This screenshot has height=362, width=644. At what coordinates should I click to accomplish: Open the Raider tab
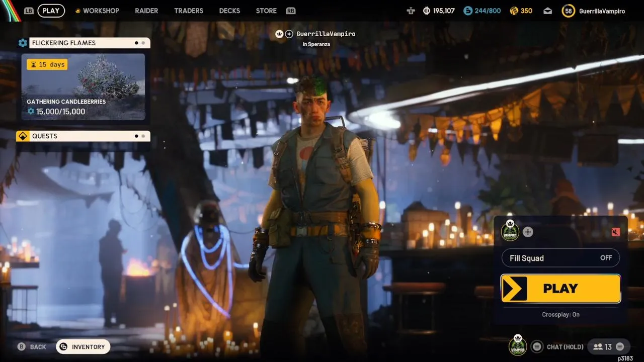coord(146,11)
